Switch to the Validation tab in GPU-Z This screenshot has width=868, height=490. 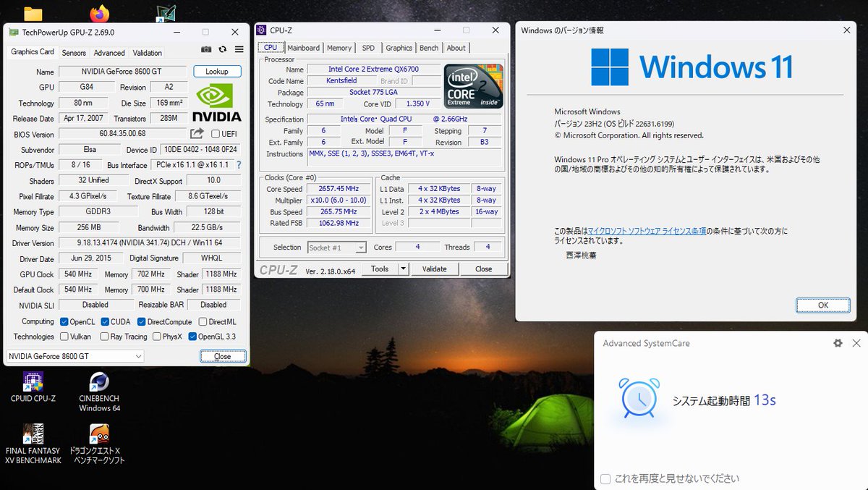tap(148, 53)
